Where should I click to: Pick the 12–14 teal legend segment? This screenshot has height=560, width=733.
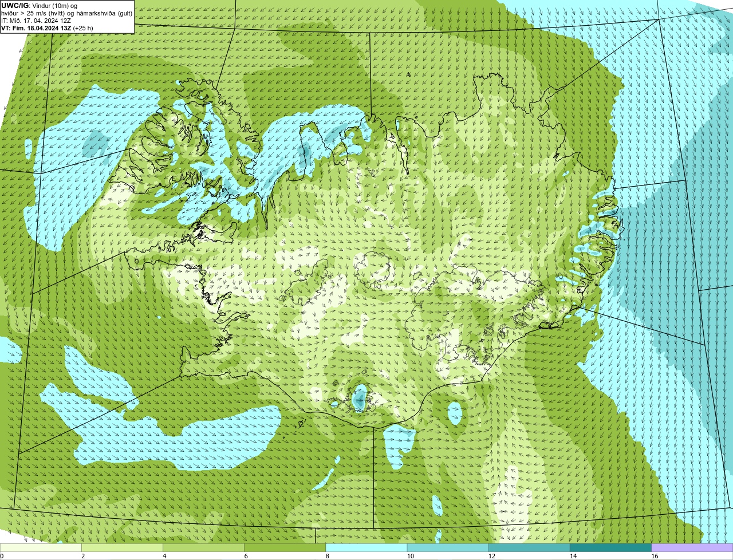tap(529, 547)
